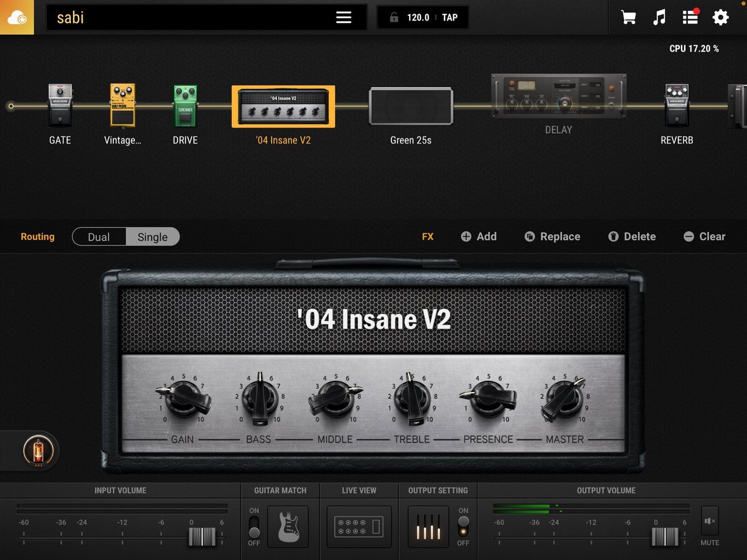Tap the TAP tempo button

[449, 17]
